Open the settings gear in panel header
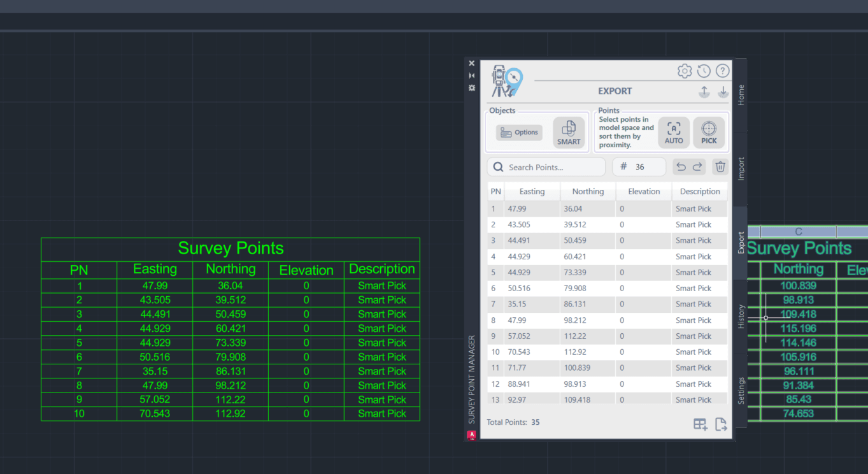The height and width of the screenshot is (474, 868). (x=685, y=71)
